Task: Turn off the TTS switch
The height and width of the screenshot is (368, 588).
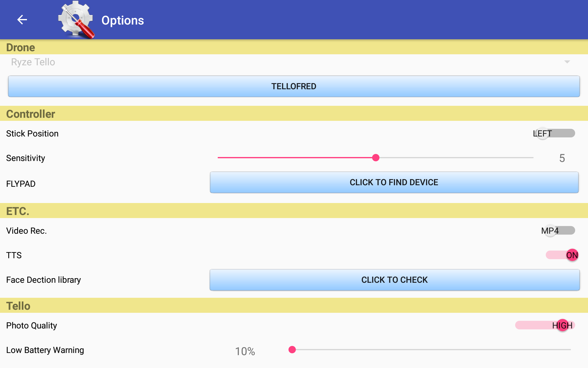Action: tap(562, 255)
